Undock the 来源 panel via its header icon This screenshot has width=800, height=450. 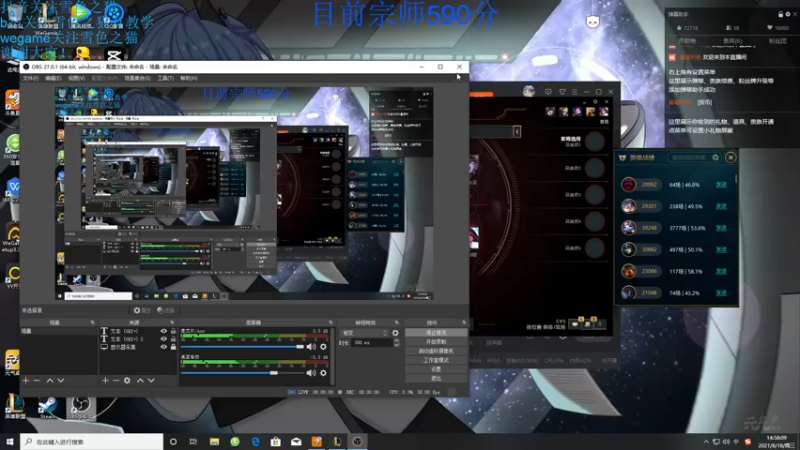[172, 322]
